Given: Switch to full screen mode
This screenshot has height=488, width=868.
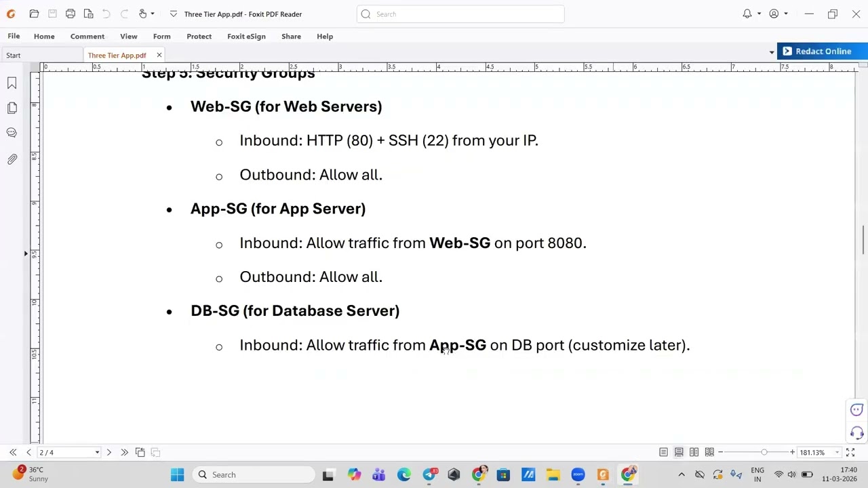Looking at the screenshot, I should click(x=850, y=452).
